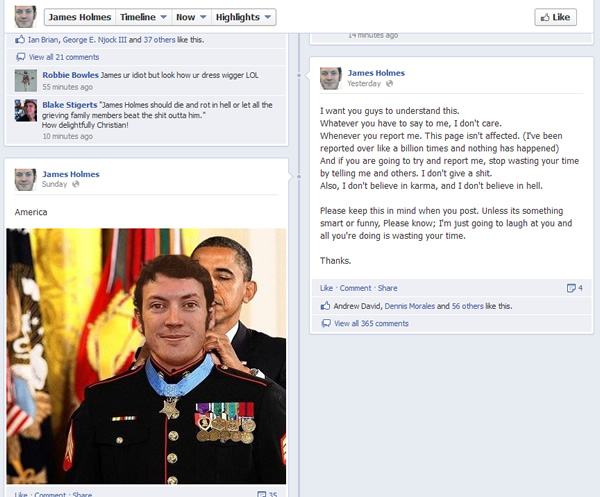
Task: Click the globe privacy icon next to Yesterday
Action: (x=389, y=83)
